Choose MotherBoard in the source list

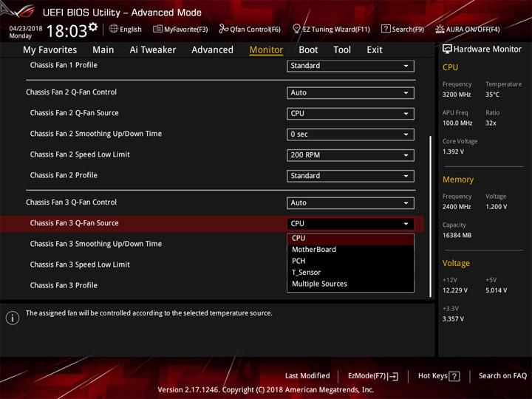(350, 250)
